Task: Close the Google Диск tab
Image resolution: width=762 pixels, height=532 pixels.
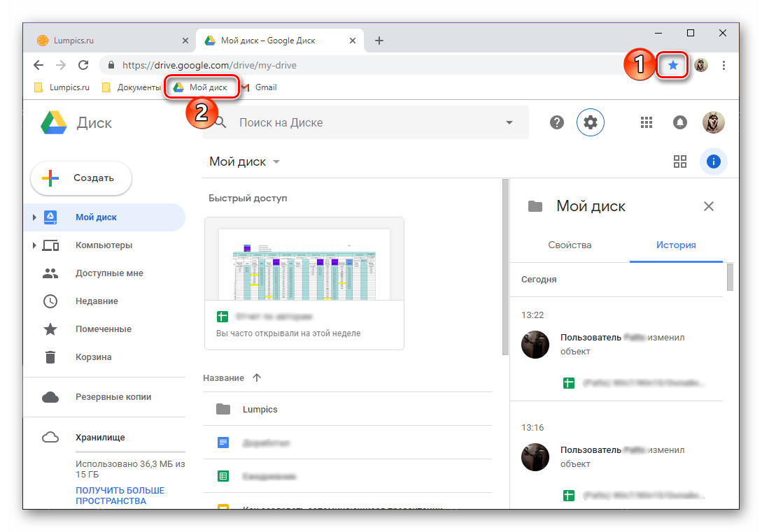Action: [x=353, y=41]
